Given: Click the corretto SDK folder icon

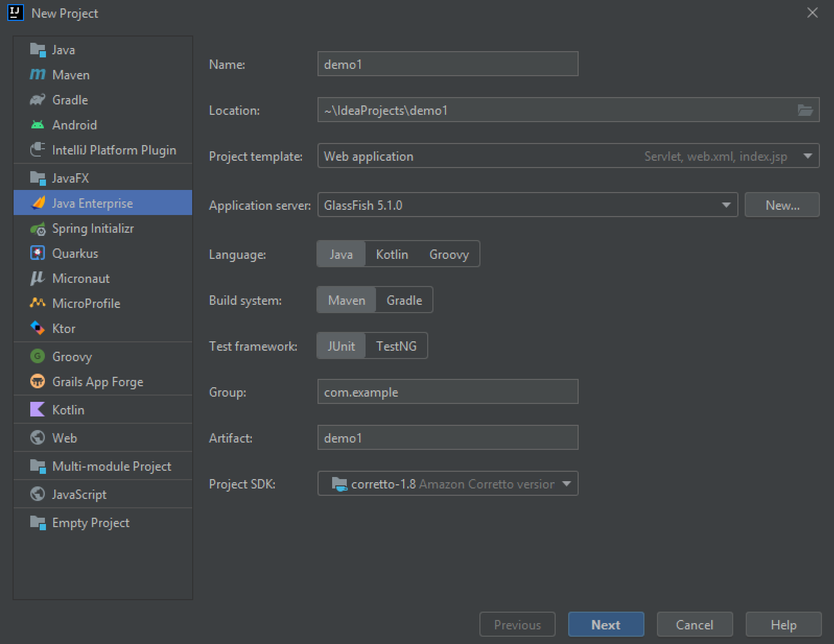Looking at the screenshot, I should coord(339,484).
